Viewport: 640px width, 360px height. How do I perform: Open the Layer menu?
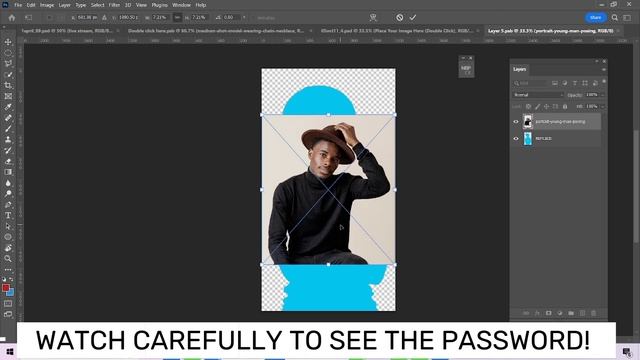click(x=64, y=5)
